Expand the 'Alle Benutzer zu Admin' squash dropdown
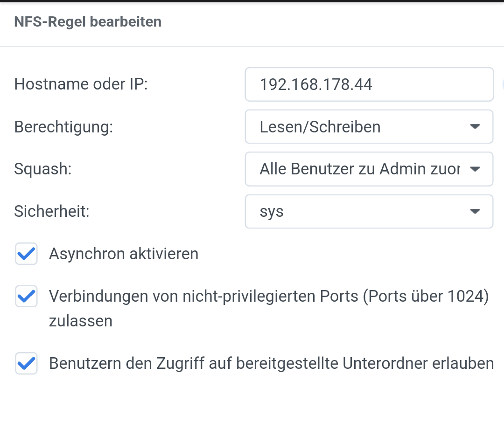 369,169
